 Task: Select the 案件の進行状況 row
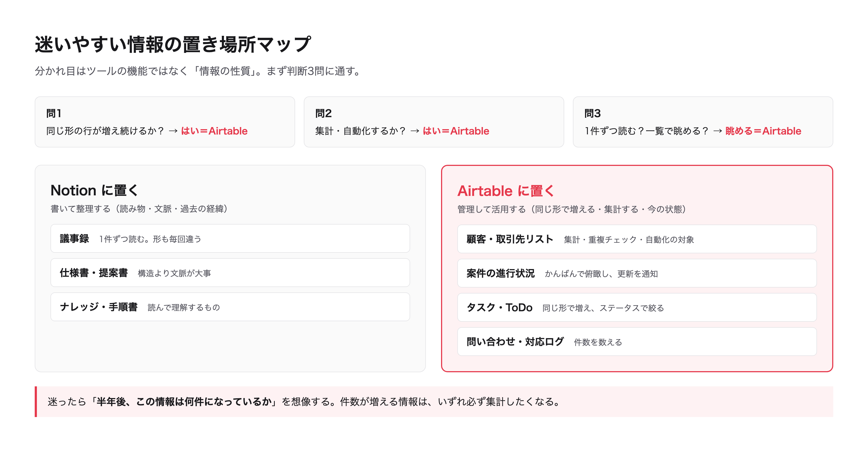(637, 273)
